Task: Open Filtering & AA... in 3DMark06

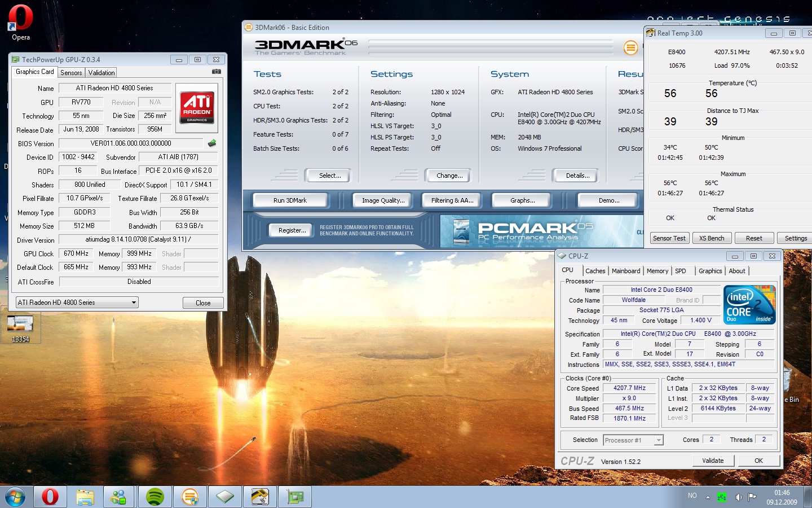Action: tap(452, 200)
